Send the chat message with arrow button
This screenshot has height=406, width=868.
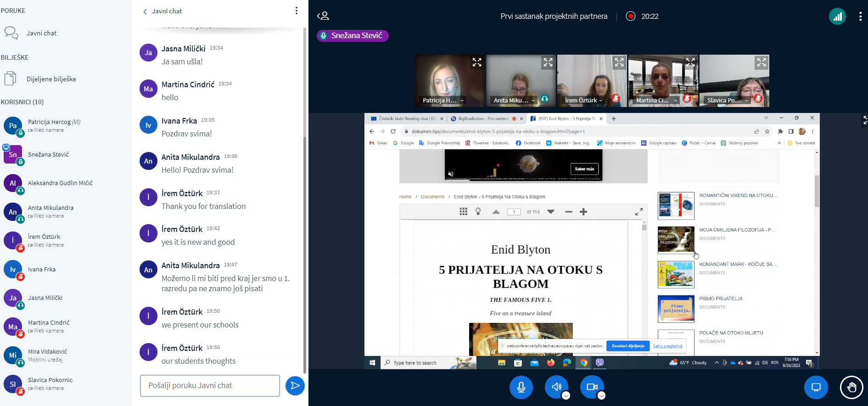click(x=295, y=386)
